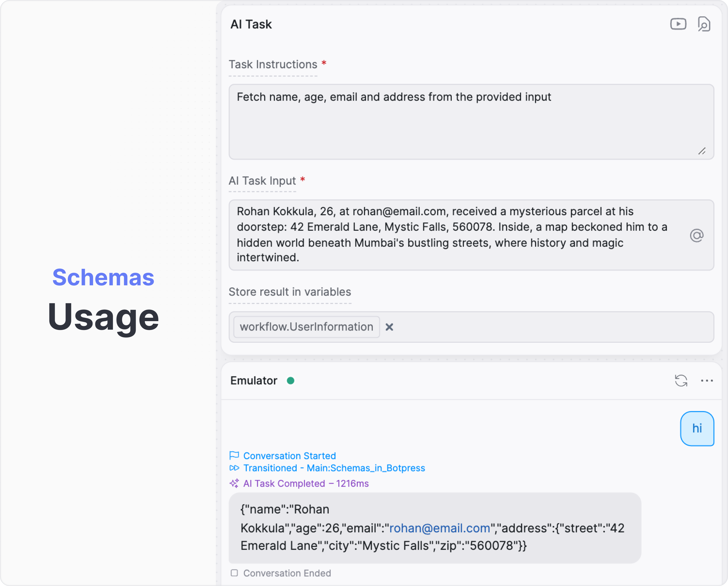Restart the Emulator conversation with the refresh icon
This screenshot has width=728, height=586.
(x=681, y=381)
